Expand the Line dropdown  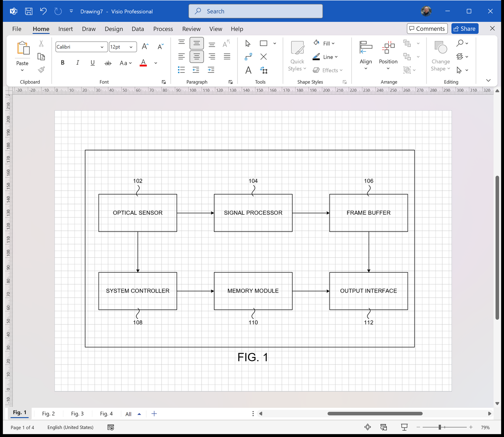tap(325, 57)
